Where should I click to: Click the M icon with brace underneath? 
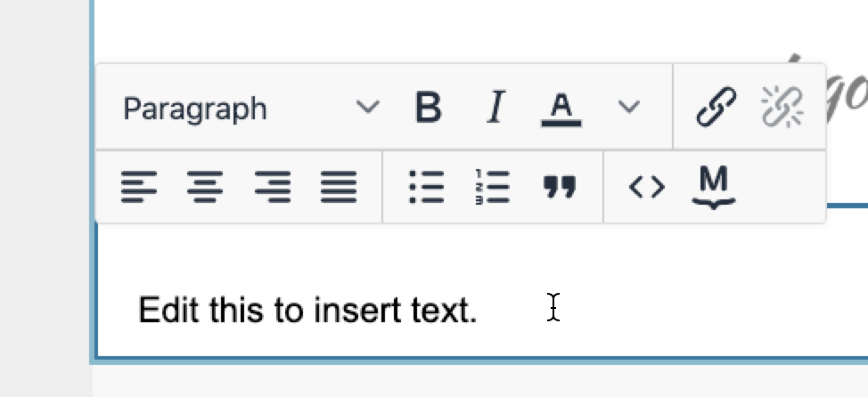[713, 187]
